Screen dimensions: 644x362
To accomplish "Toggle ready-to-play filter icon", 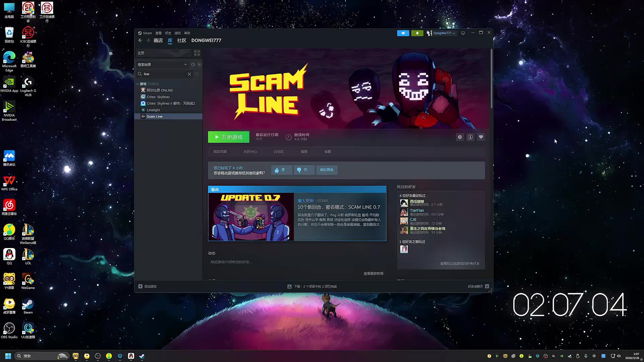I will (x=200, y=64).
